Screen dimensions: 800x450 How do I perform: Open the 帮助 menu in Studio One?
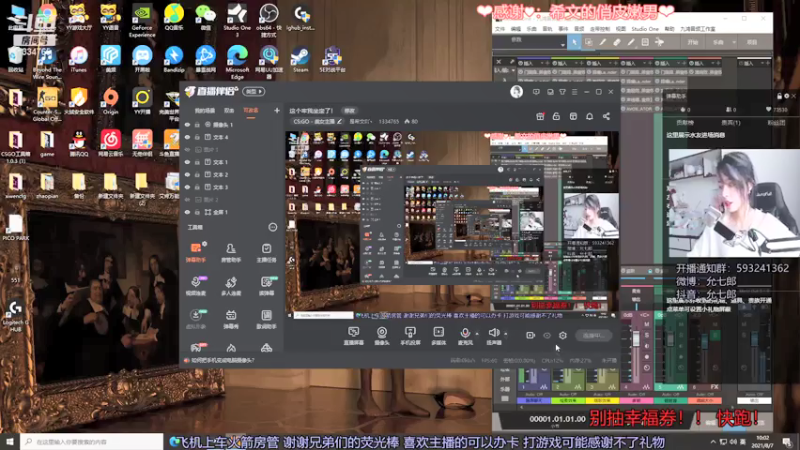click(669, 29)
